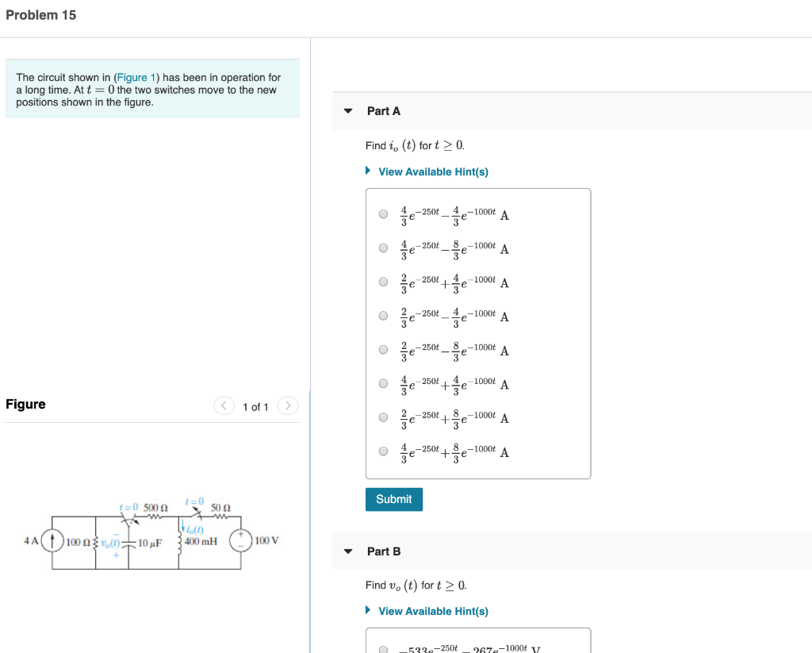Select answer 4/3 e^-250t + 8/3 e^-1000t A

point(383,451)
